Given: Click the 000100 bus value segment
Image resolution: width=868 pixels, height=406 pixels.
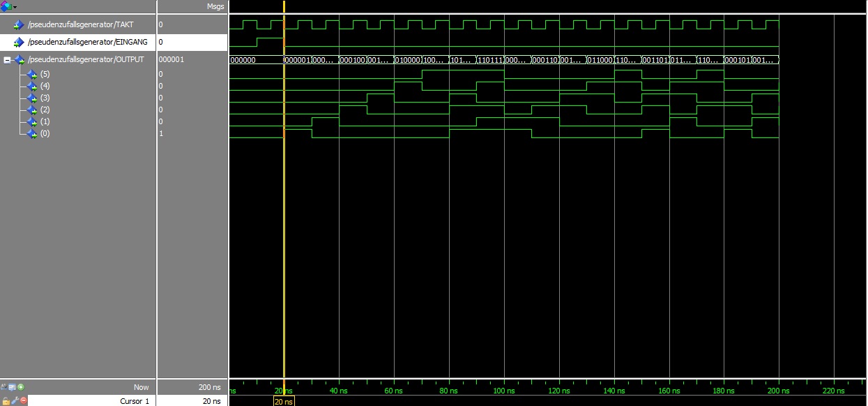Looking at the screenshot, I should 353,60.
